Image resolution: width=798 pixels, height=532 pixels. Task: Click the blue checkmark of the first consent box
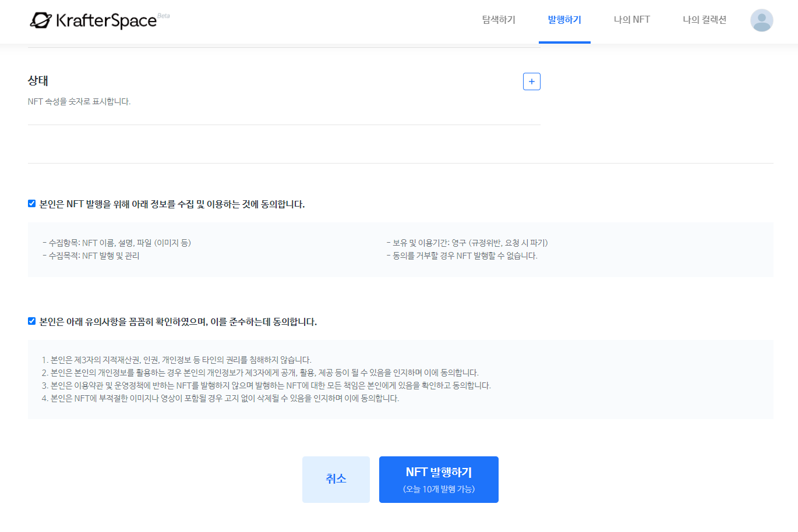click(x=31, y=203)
